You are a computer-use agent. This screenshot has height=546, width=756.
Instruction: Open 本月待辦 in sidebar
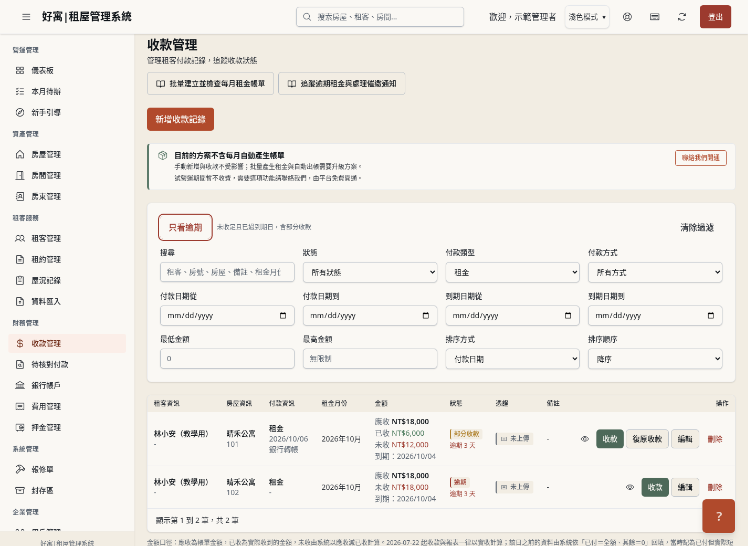(67, 91)
